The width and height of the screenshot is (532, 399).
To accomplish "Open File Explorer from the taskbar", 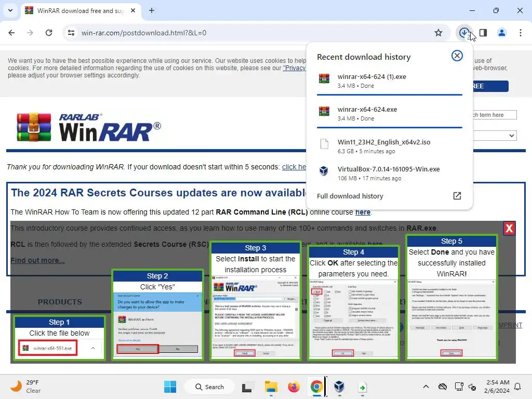I will 271,387.
